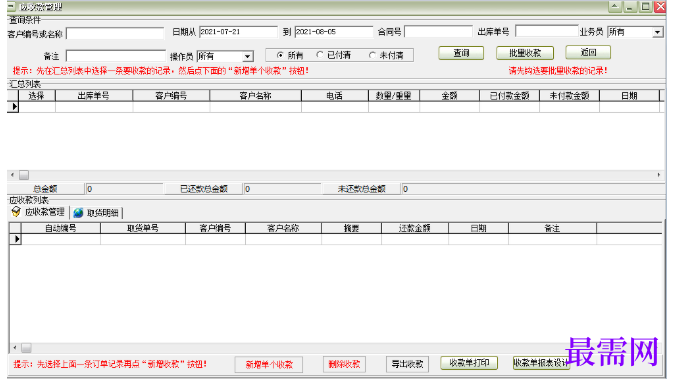Click the 查询 search button

[461, 53]
